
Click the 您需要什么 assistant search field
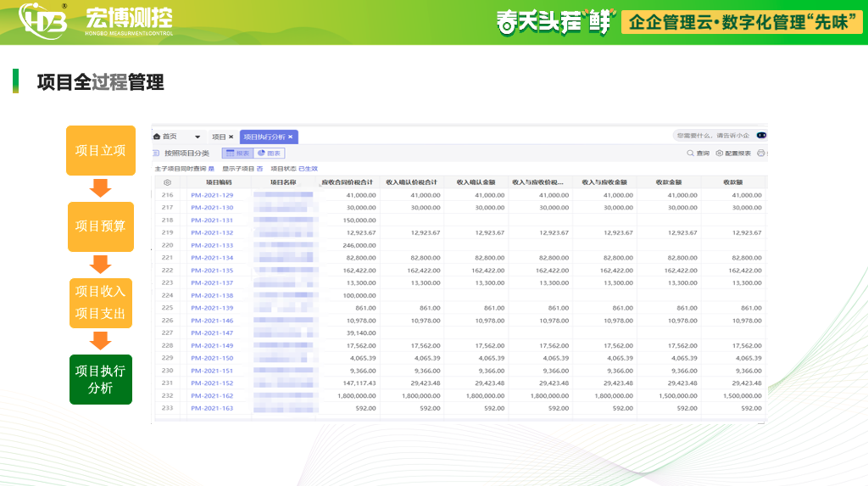coord(711,136)
